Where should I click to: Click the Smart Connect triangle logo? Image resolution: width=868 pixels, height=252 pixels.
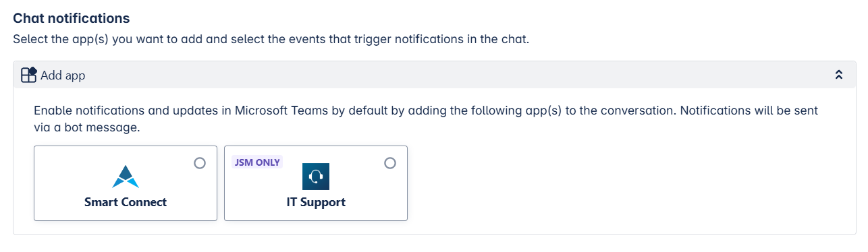[x=126, y=177]
